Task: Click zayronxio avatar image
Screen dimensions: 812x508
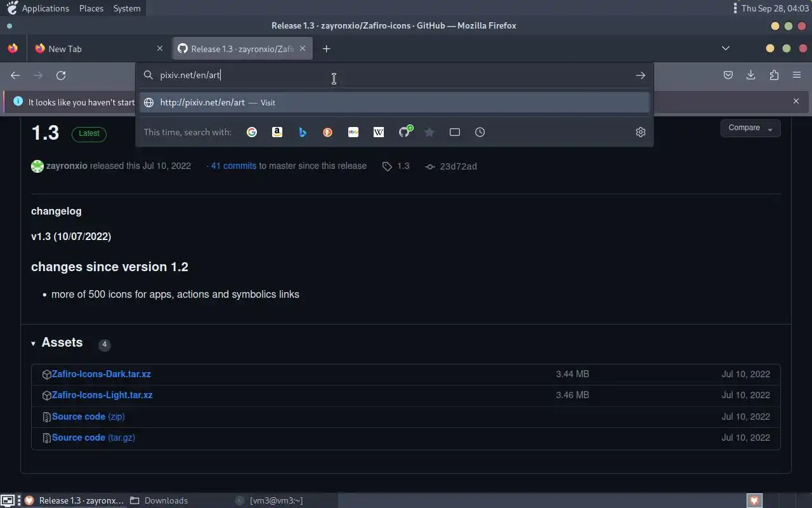Action: tap(37, 166)
